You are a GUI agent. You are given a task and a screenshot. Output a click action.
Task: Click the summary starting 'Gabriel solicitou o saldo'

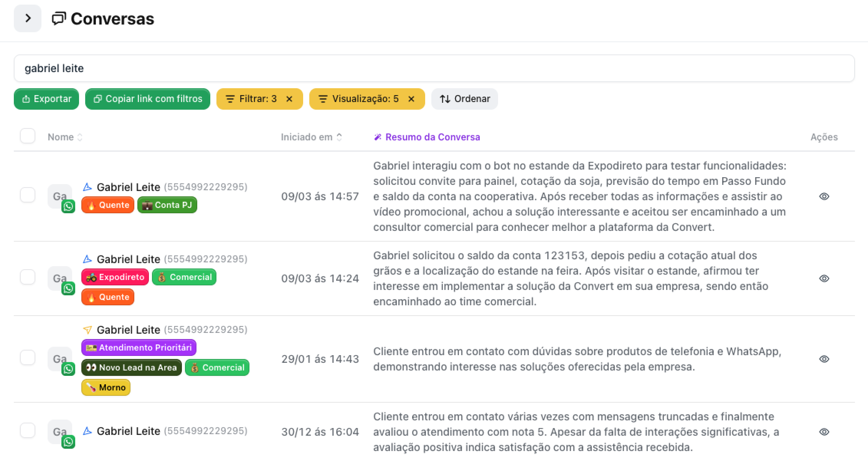point(571,278)
